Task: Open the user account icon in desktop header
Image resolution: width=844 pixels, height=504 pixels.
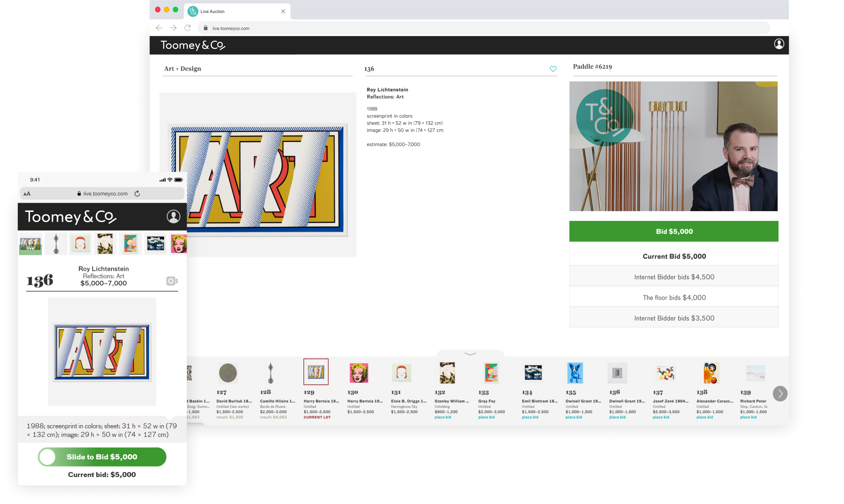Action: 779,44
